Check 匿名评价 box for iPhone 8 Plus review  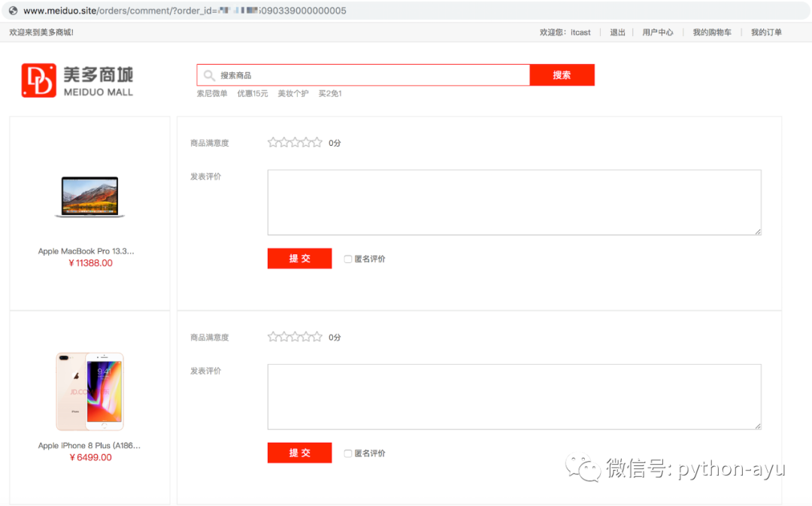point(348,453)
